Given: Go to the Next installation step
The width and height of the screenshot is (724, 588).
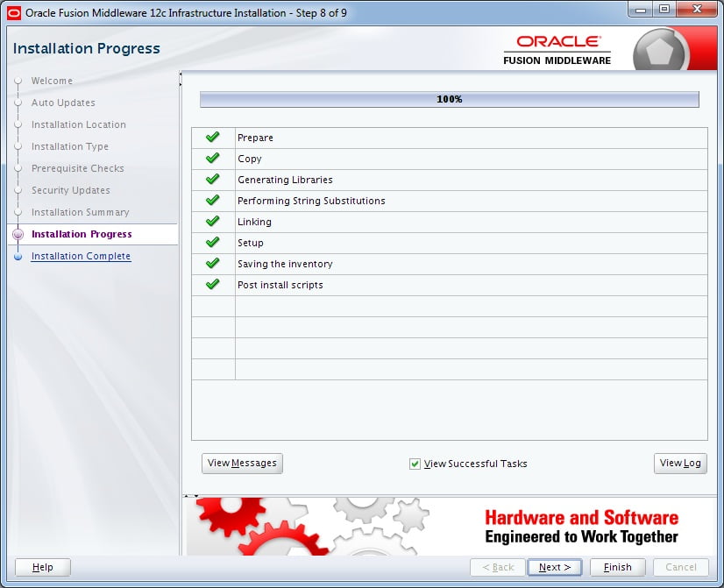Looking at the screenshot, I should [555, 567].
